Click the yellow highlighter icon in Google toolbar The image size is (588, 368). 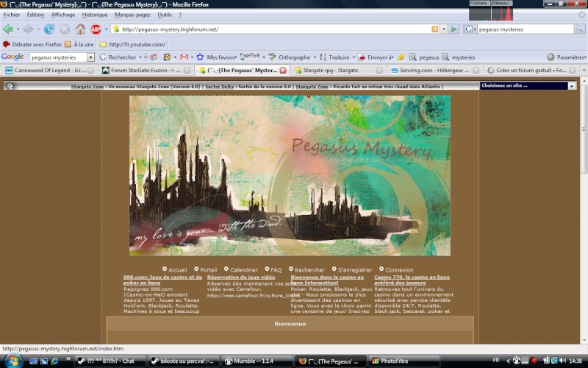[401, 57]
